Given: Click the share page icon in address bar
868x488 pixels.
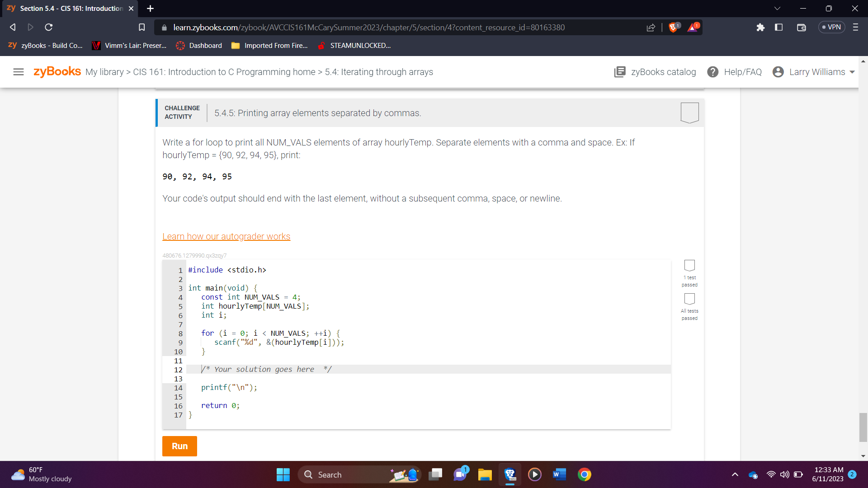Looking at the screenshot, I should [651, 28].
